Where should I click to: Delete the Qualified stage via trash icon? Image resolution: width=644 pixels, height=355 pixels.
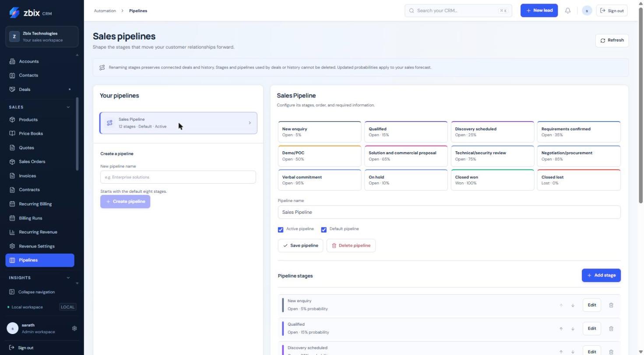(x=611, y=329)
